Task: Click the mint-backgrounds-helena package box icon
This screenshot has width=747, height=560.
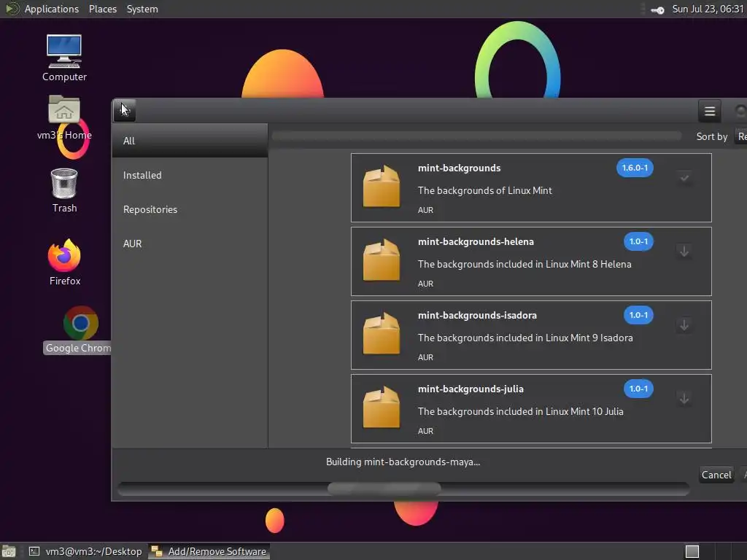Action: (381, 260)
